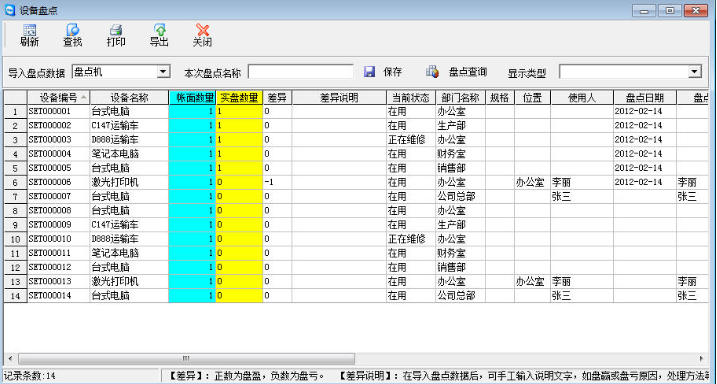Click 正在维修 status in row SET000003
The height and width of the screenshot is (384, 717).
[407, 140]
